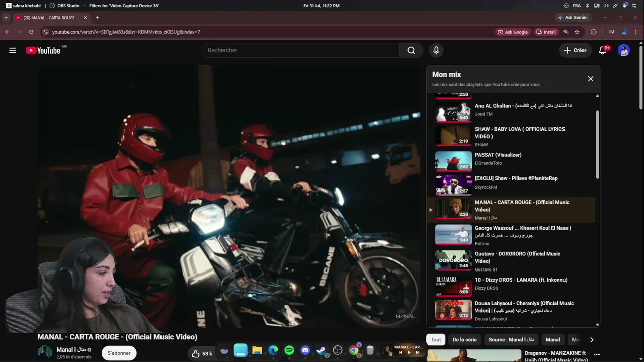Open Microsoft Edge from the taskbar
The image size is (644, 362).
(x=273, y=350)
